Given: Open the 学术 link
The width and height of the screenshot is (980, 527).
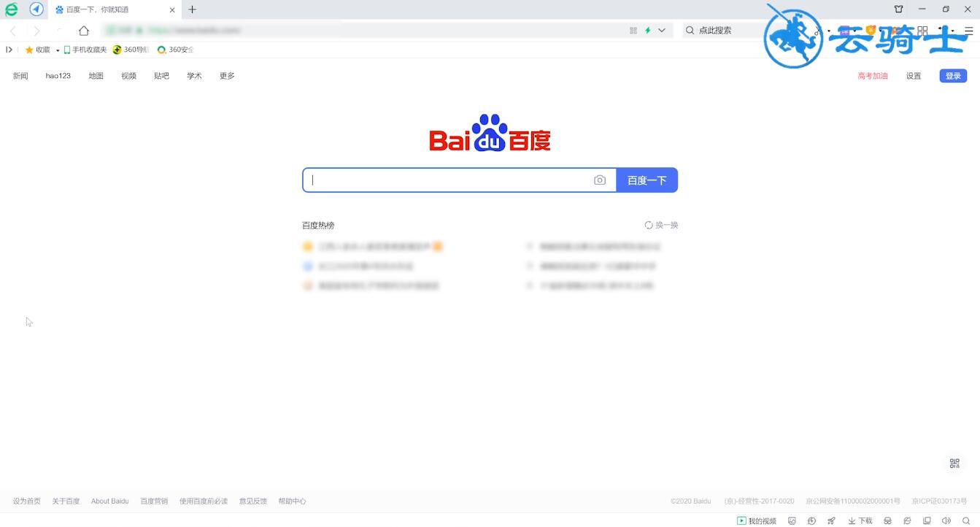Looking at the screenshot, I should tap(194, 76).
